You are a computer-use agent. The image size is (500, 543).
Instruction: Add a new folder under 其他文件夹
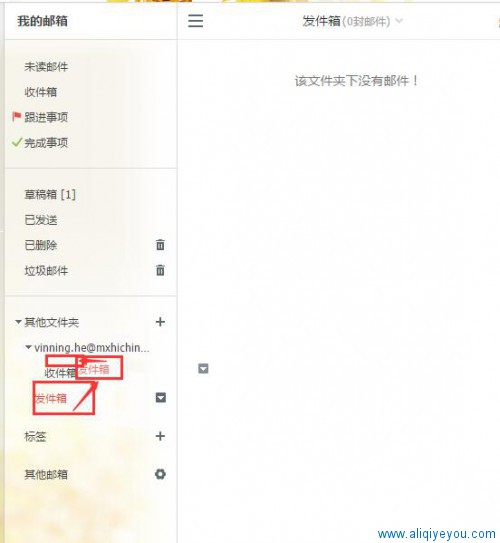pos(160,322)
